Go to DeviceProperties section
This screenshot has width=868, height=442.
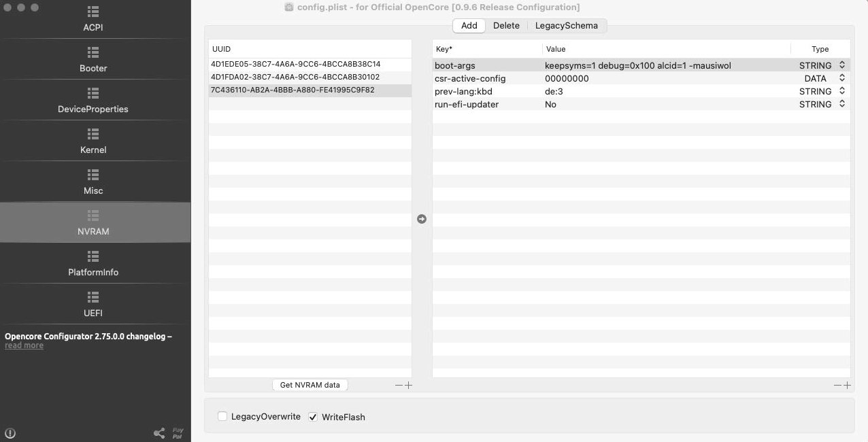tap(93, 101)
